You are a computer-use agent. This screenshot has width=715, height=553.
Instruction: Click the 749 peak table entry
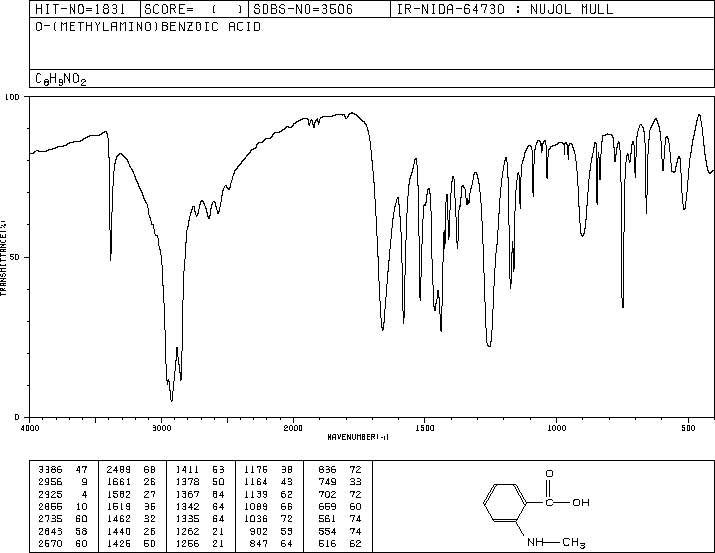(339, 482)
